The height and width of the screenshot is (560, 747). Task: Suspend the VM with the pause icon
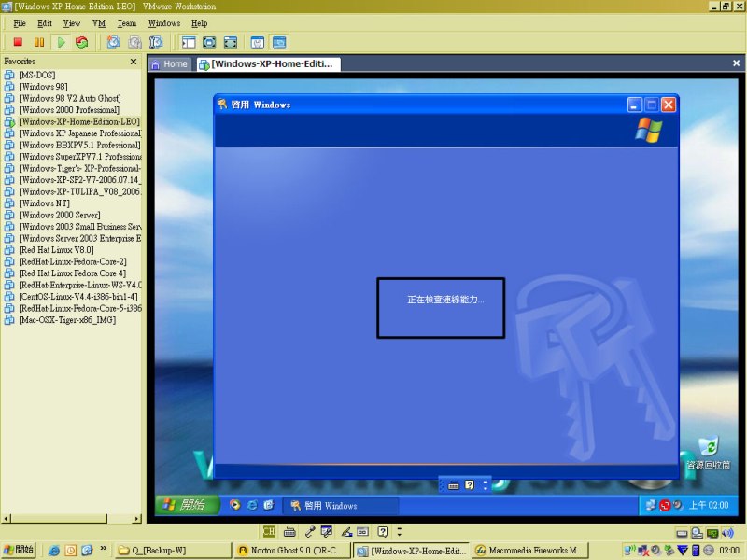[x=39, y=42]
